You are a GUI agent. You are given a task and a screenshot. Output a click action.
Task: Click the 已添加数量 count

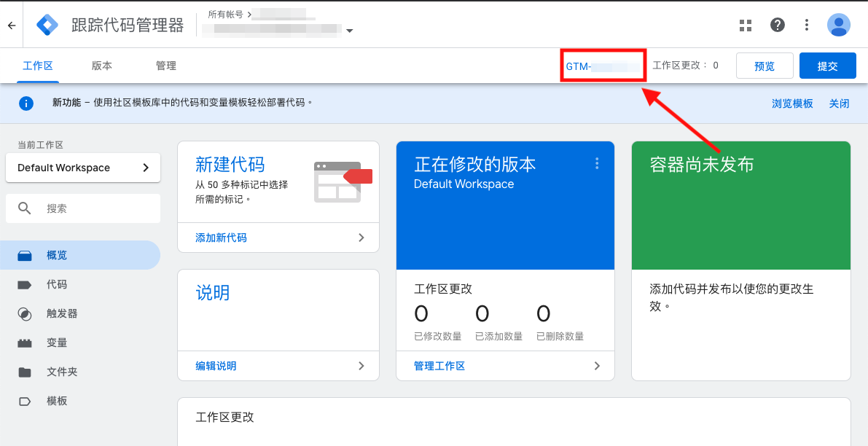[482, 314]
